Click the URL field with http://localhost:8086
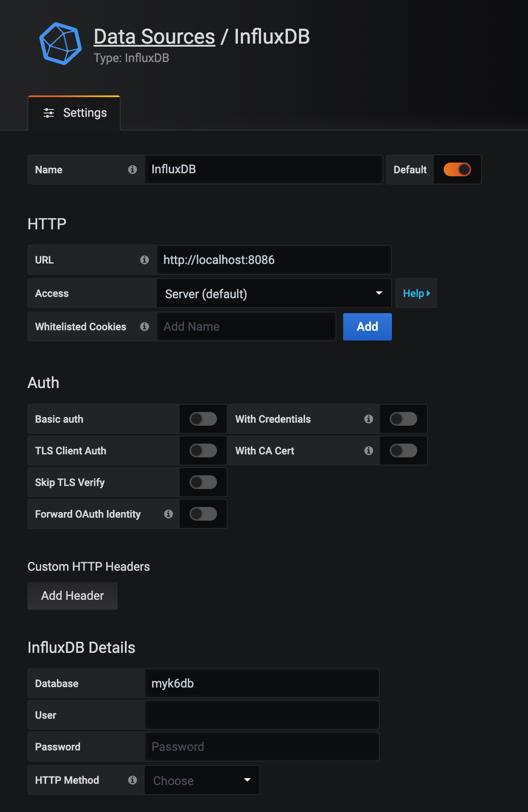Screen dimensions: 528x812 (274, 260)
